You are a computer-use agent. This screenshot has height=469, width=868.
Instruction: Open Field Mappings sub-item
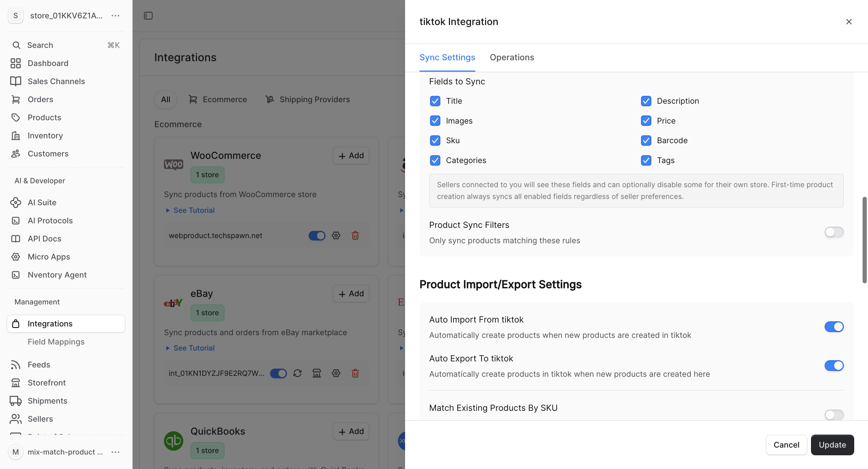(x=56, y=342)
